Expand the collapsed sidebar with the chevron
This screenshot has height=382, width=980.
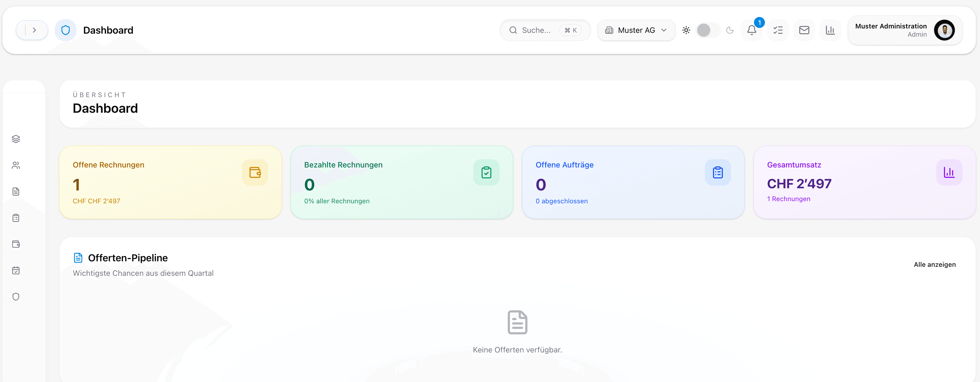click(x=35, y=30)
